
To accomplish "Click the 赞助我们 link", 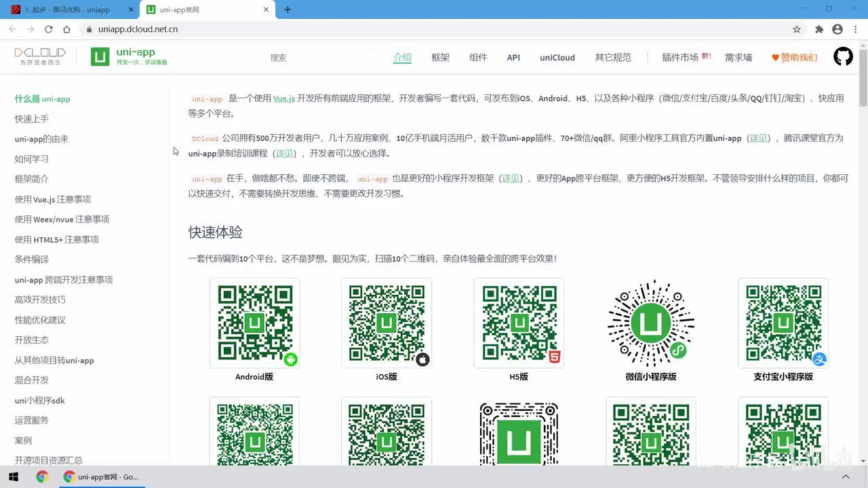I will (795, 58).
